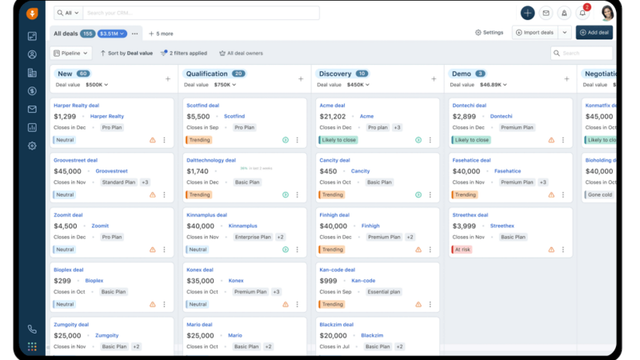Add a deal to Discovery stage
Screen dimensions: 640x360
point(433,79)
